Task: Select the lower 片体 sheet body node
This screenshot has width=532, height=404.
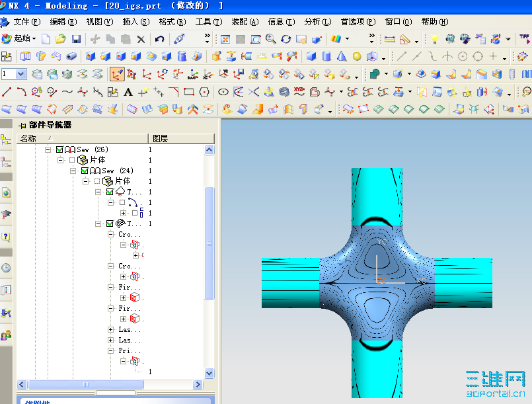Action: pos(116,181)
